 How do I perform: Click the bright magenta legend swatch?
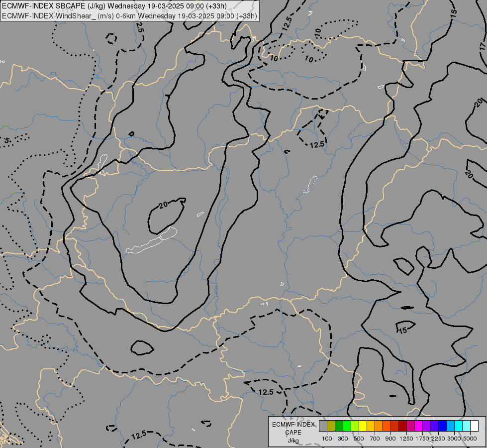(x=419, y=426)
